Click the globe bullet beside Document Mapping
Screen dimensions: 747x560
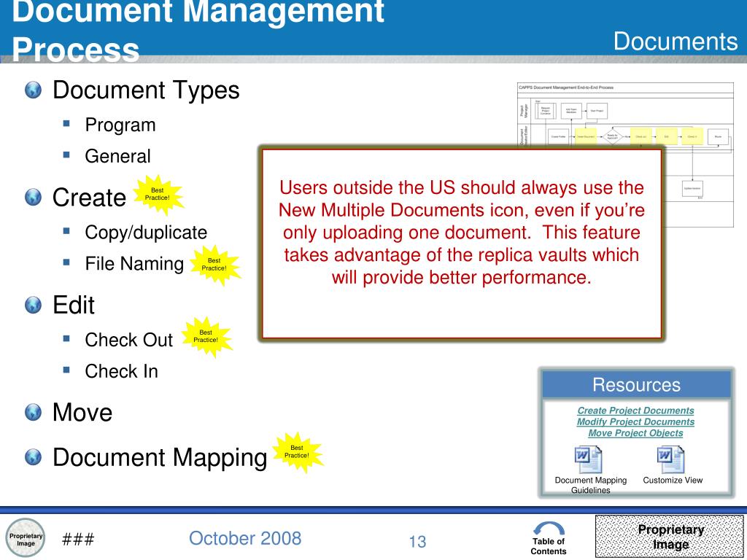pos(33,456)
